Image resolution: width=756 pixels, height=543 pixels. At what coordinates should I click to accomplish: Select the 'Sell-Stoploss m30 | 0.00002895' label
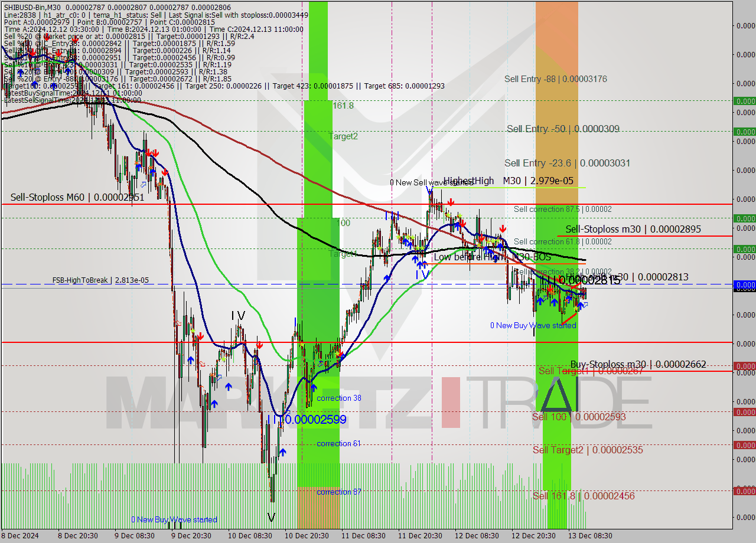pos(633,229)
